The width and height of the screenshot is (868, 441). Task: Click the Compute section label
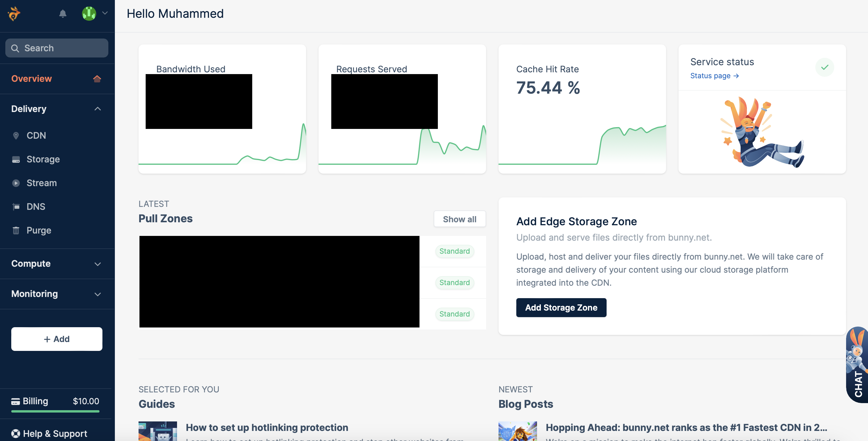pyautogui.click(x=31, y=263)
